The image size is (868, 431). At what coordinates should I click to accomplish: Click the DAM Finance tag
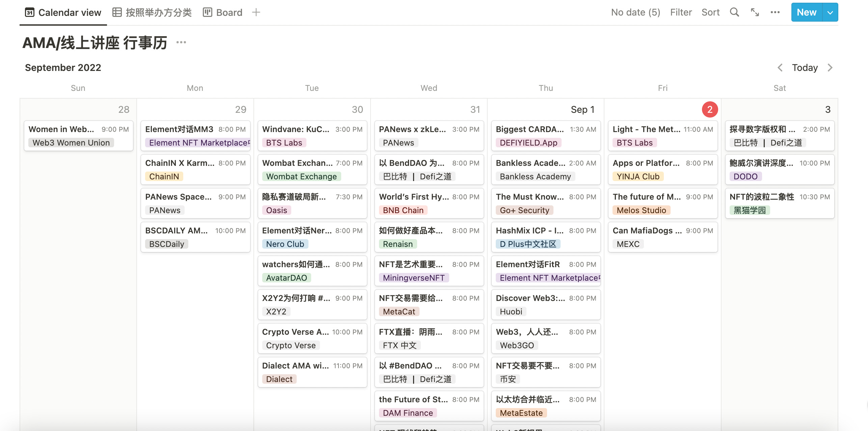[x=408, y=413]
